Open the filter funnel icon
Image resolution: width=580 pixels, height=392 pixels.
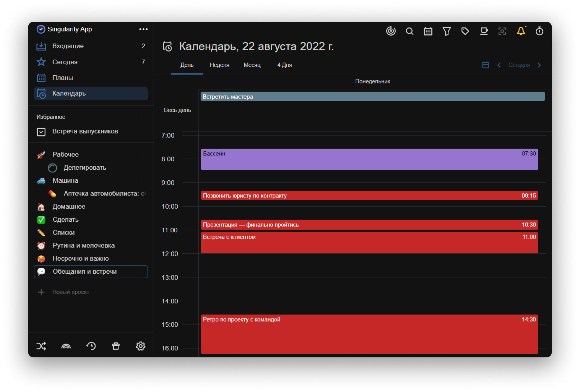point(447,31)
